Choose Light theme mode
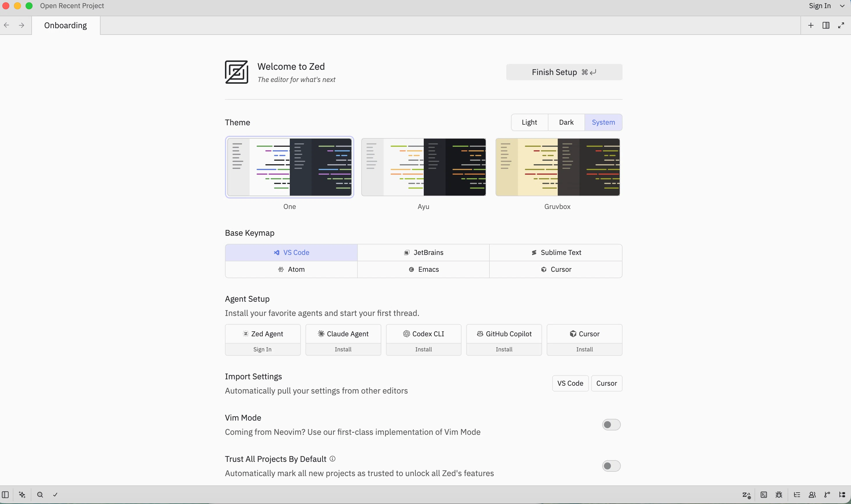 coord(530,122)
